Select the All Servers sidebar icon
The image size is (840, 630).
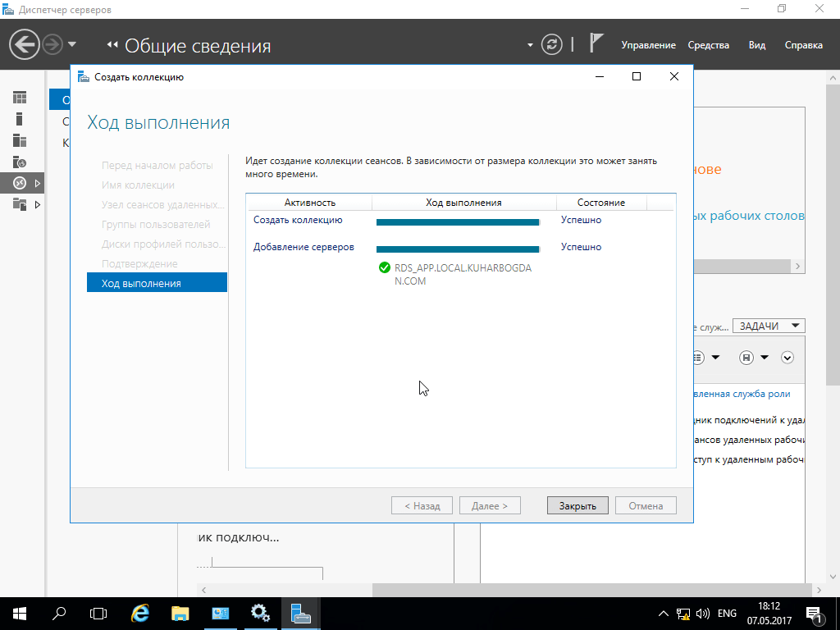pyautogui.click(x=20, y=140)
